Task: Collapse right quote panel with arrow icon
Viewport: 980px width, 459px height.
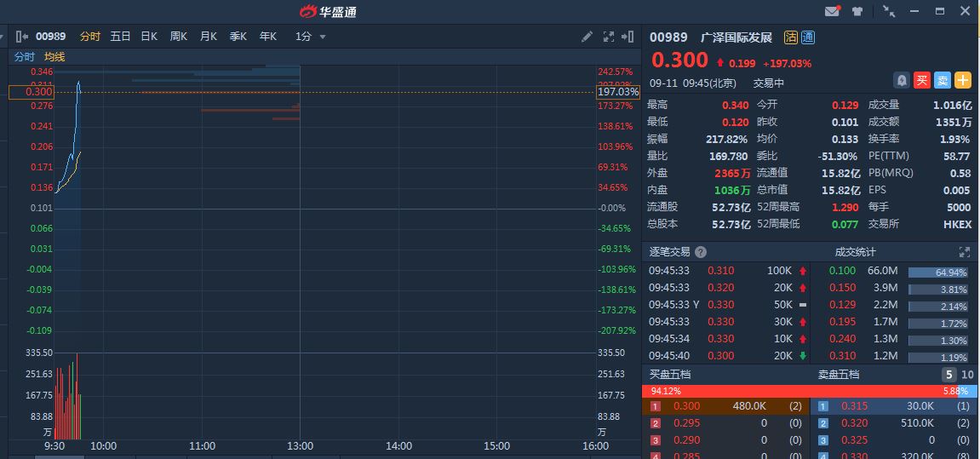Action: (x=628, y=37)
